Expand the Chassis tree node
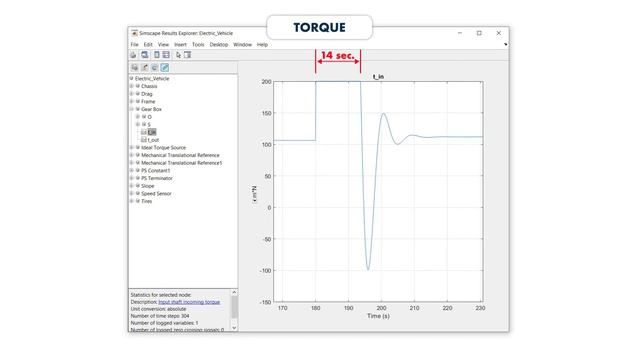Screen dimensions: 640x360 coord(131,86)
